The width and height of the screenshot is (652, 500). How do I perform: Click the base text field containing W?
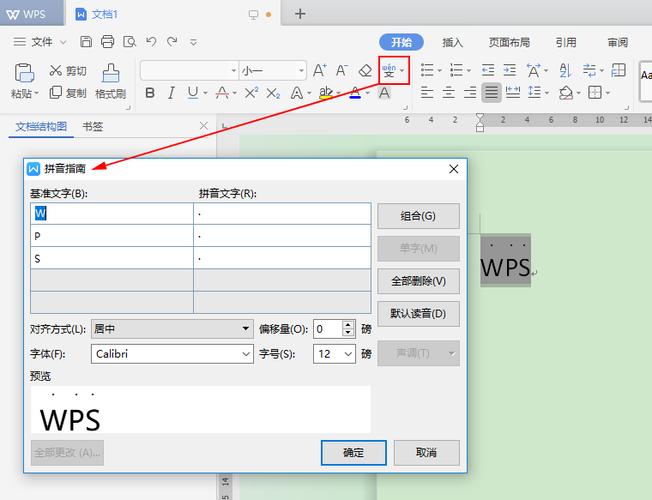(112, 213)
